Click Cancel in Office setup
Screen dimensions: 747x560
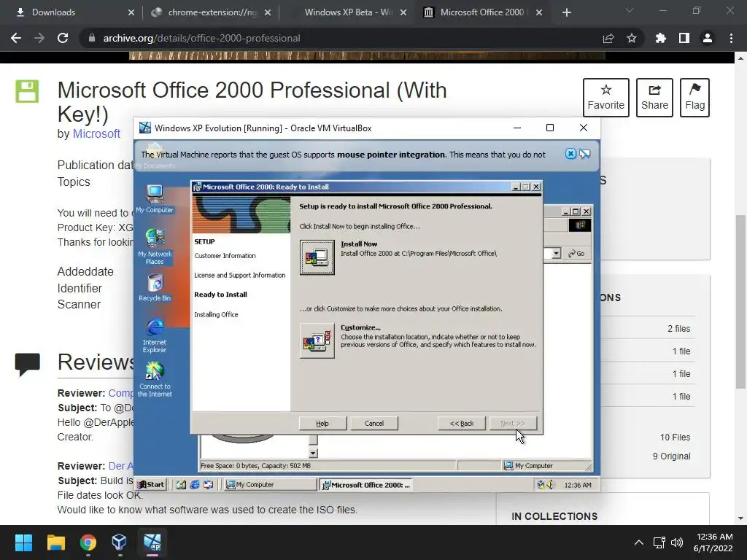374,424
